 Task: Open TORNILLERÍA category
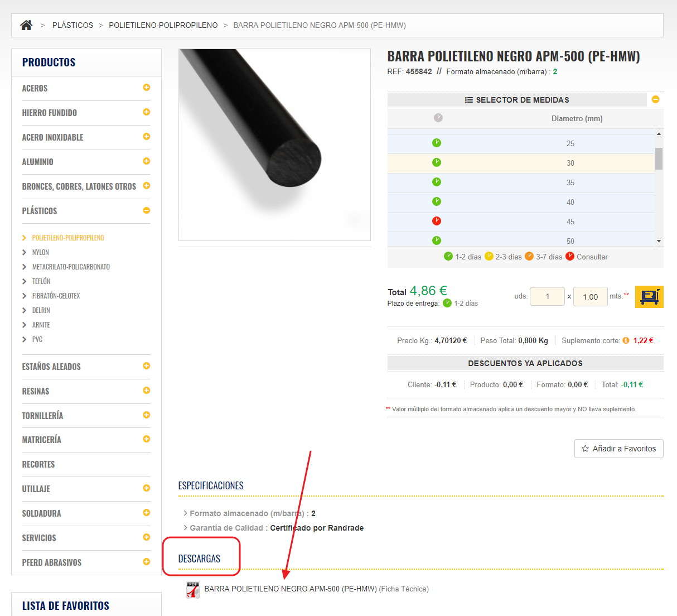coord(42,416)
